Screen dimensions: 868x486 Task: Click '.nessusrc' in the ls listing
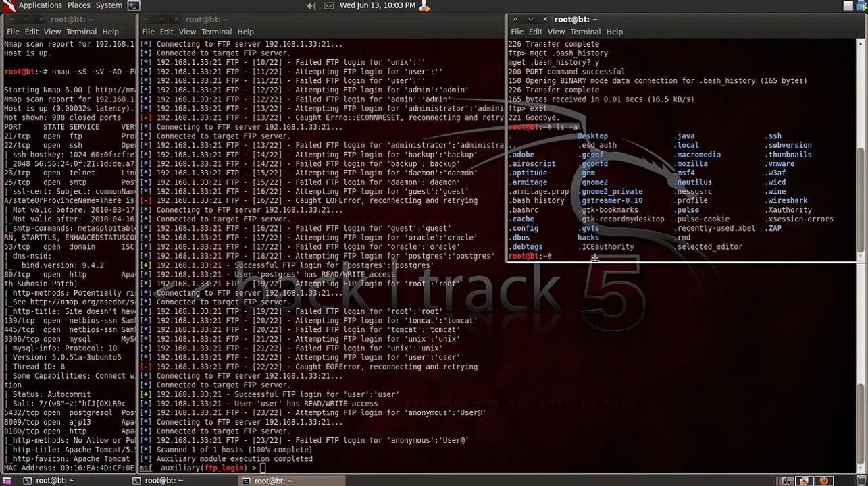point(693,192)
